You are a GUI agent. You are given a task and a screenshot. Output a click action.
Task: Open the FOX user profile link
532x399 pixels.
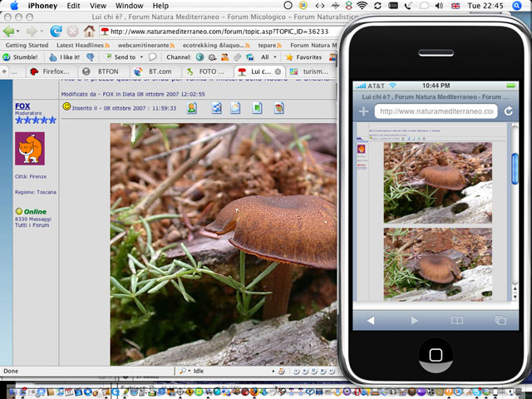23,106
